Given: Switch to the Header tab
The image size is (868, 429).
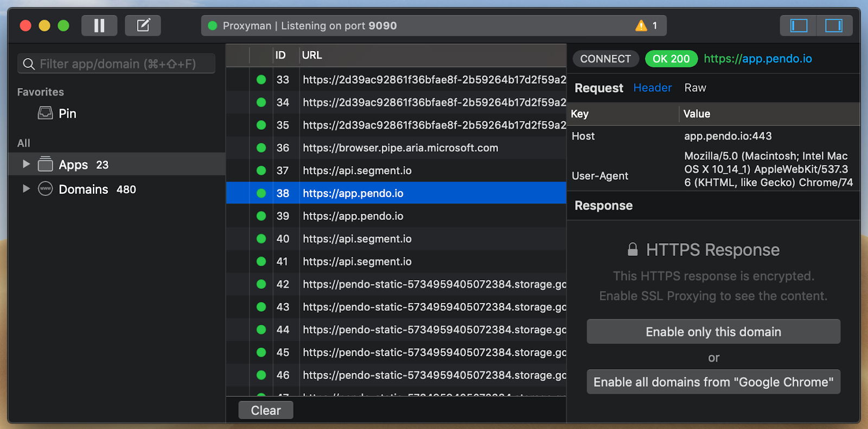Looking at the screenshot, I should (653, 87).
